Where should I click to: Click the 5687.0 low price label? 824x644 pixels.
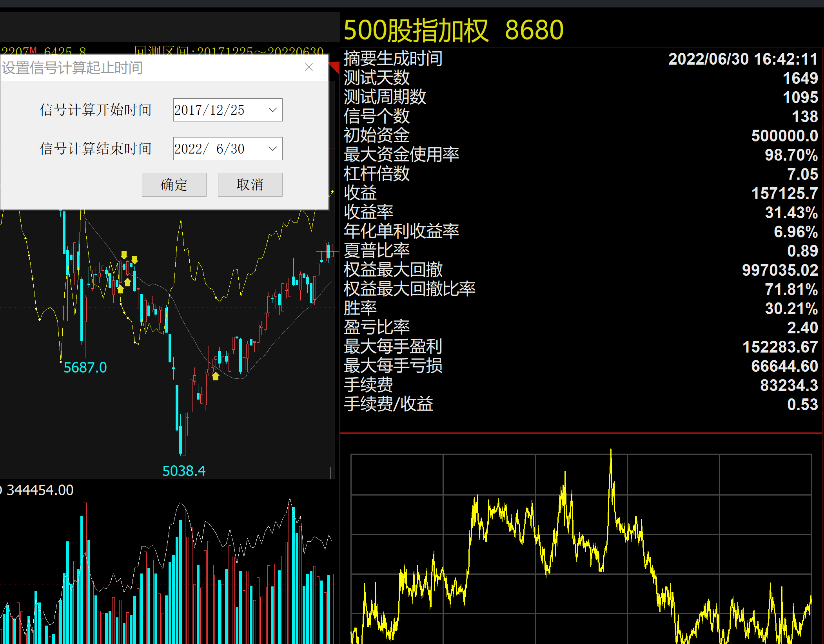coord(85,367)
